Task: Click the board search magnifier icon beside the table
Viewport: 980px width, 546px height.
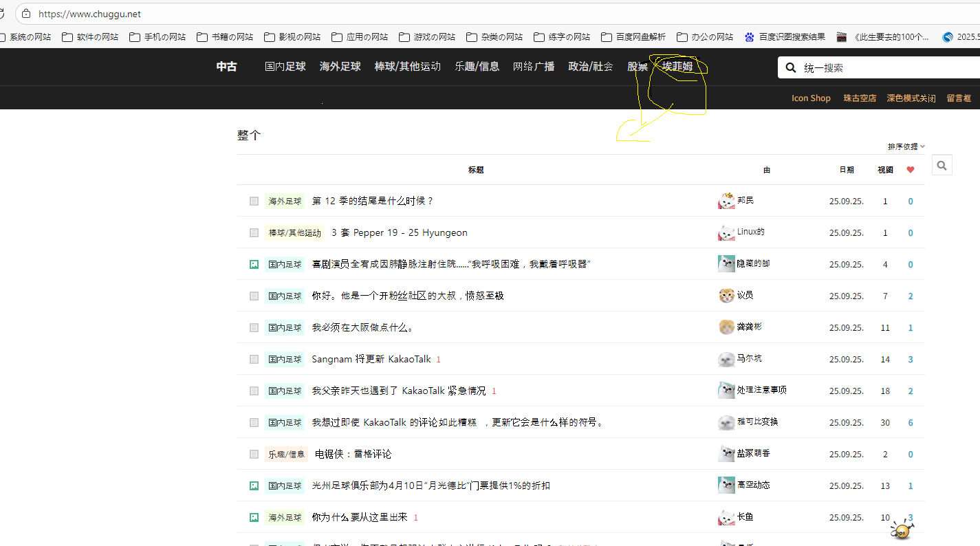Action: coord(941,165)
